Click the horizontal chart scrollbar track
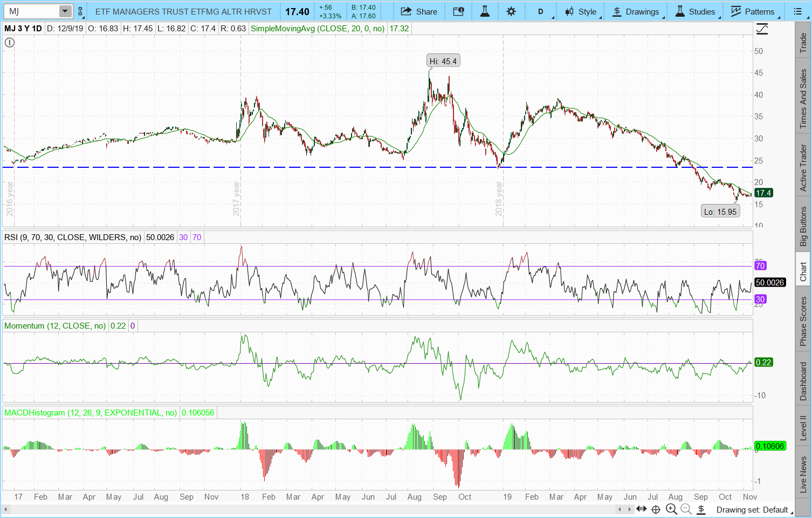The image size is (812, 518). [324, 509]
